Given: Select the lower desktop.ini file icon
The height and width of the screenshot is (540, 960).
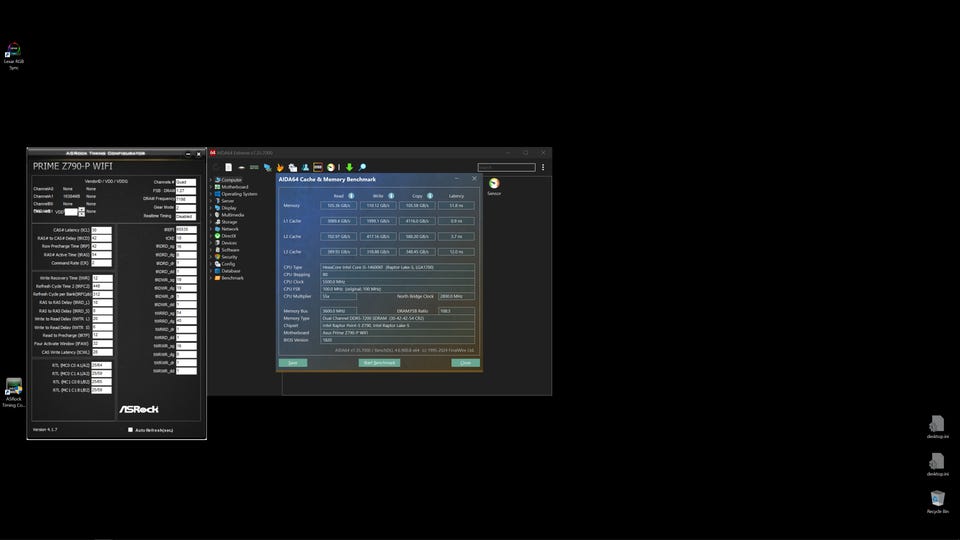Looking at the screenshot, I should 937,464.
